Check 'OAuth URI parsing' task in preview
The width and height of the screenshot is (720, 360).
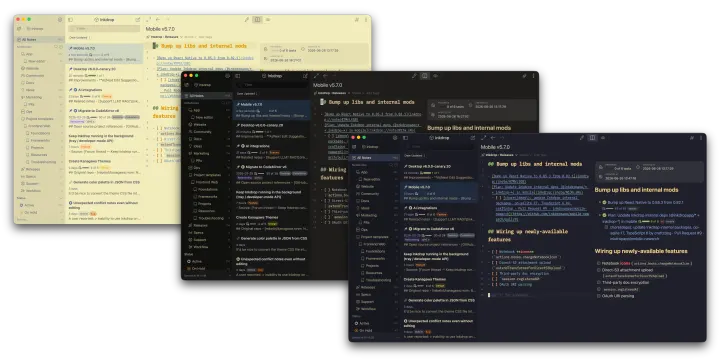(598, 296)
